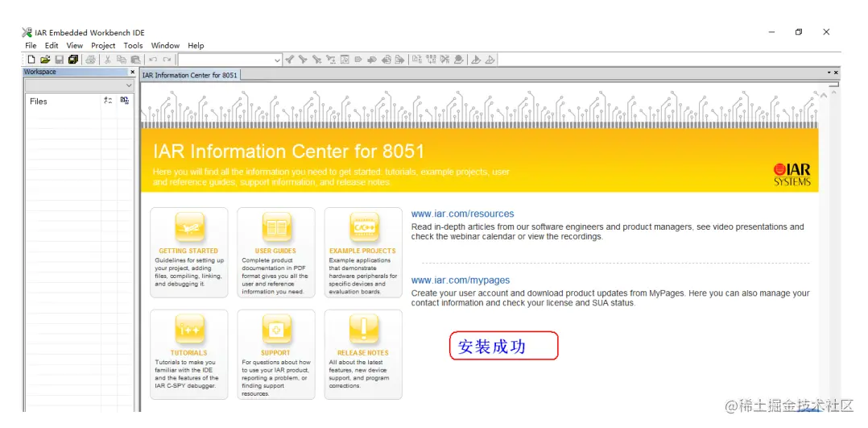Open the editor tab list dropdown arrow
This screenshot has height=428, width=868.
pos(829,73)
